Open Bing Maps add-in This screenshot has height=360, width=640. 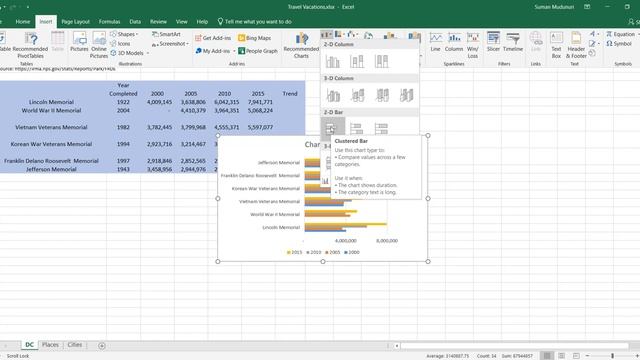(255, 38)
